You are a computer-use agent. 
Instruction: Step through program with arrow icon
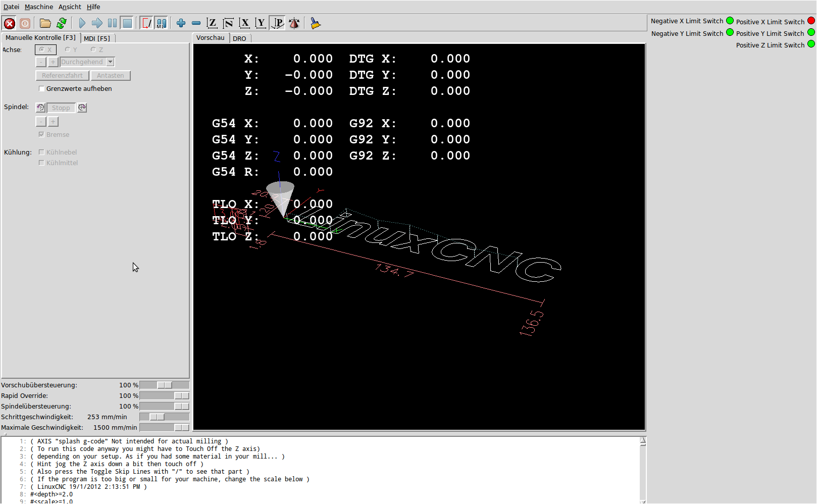click(x=97, y=23)
